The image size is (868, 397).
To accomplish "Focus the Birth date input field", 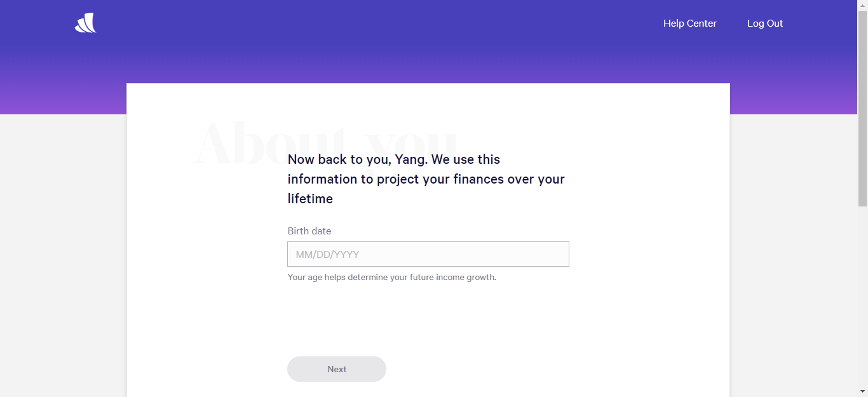I will [428, 254].
